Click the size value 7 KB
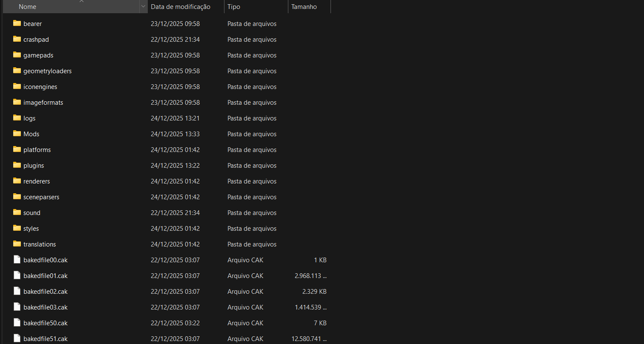This screenshot has width=644, height=344. pos(320,323)
